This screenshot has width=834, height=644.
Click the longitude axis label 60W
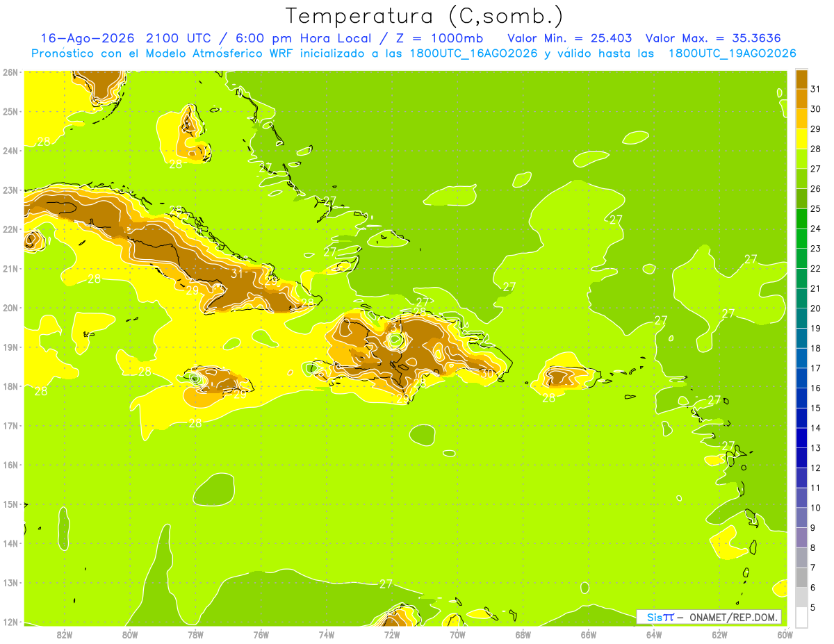[x=785, y=634]
